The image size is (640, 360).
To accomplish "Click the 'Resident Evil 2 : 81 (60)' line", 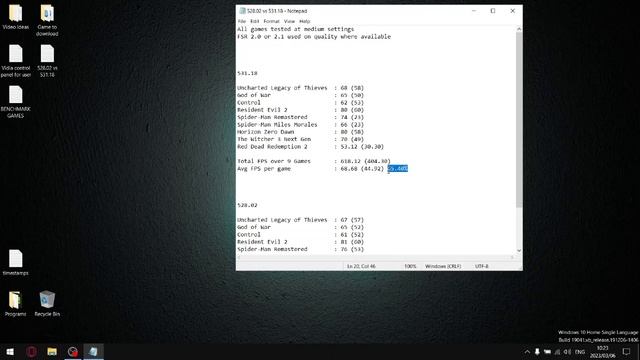I will coord(300,242).
